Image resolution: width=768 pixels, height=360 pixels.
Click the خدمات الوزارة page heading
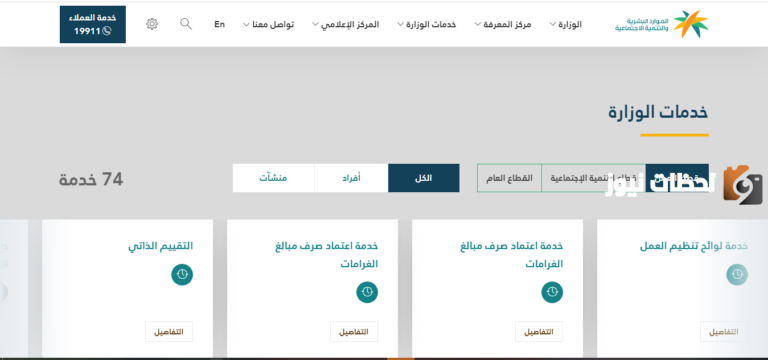[658, 113]
